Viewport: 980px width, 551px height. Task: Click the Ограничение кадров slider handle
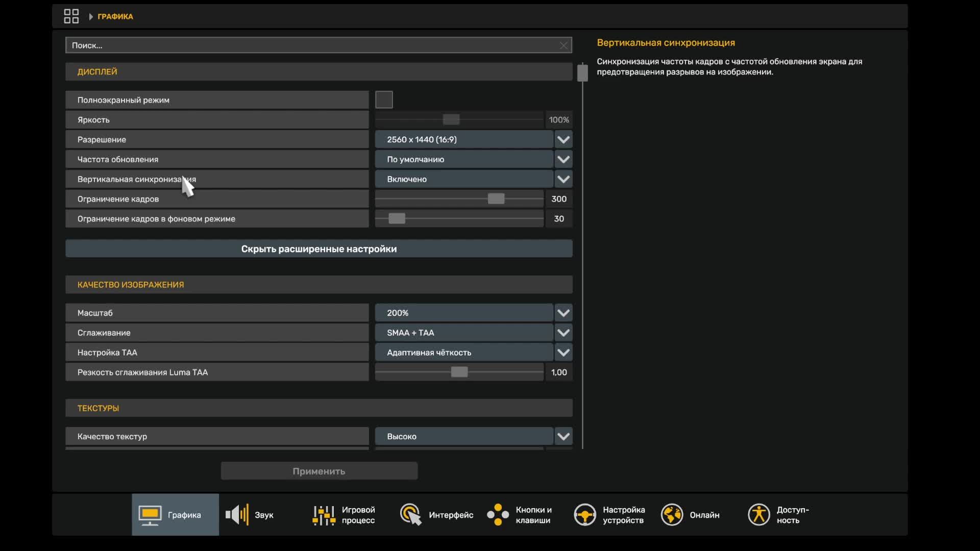496,198
